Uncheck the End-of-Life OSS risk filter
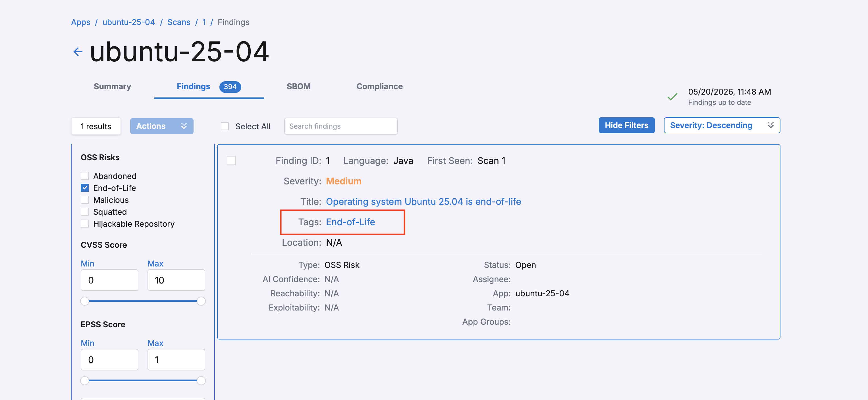Screen dimensions: 868x400 click(85, 188)
